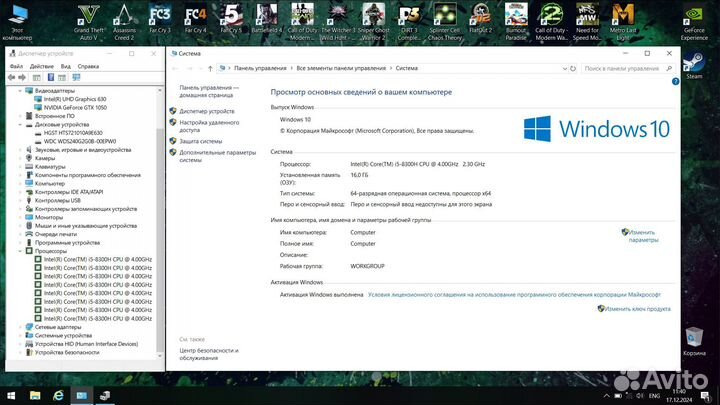Open Windows Start button

click(x=11, y=396)
